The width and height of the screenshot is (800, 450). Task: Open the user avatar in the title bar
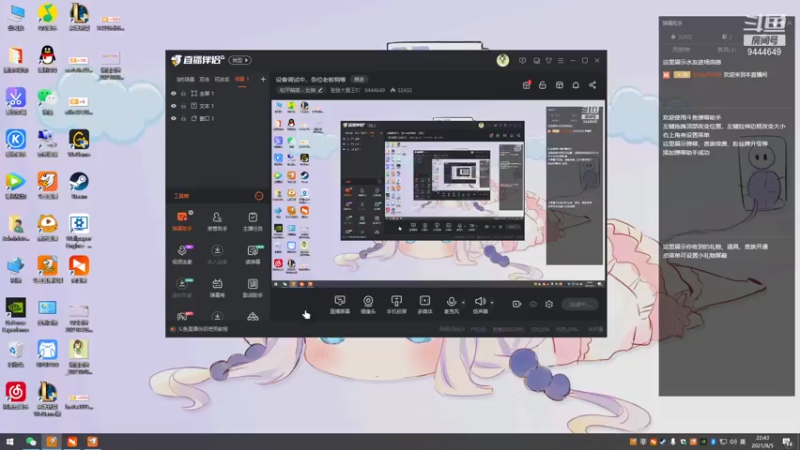[503, 60]
